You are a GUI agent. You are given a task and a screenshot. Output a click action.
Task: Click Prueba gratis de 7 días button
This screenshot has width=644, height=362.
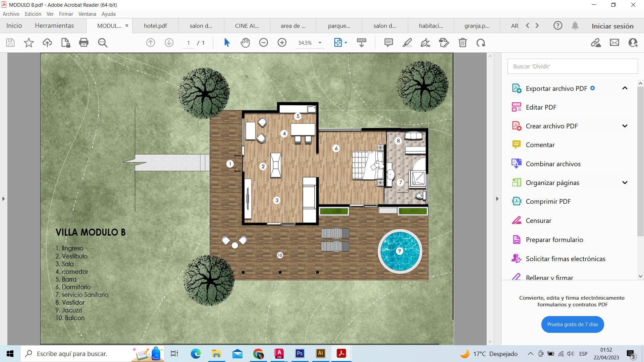[x=572, y=324]
